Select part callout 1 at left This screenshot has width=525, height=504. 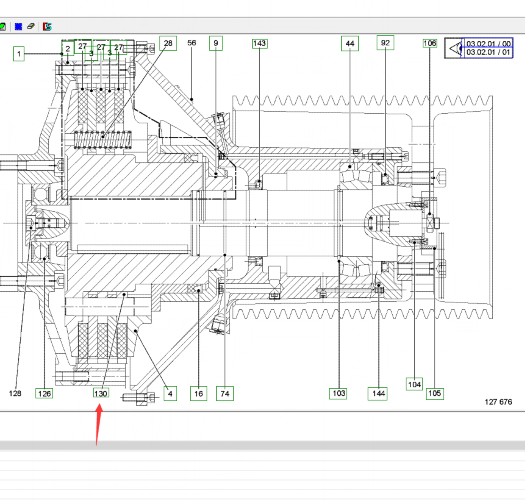point(19,54)
